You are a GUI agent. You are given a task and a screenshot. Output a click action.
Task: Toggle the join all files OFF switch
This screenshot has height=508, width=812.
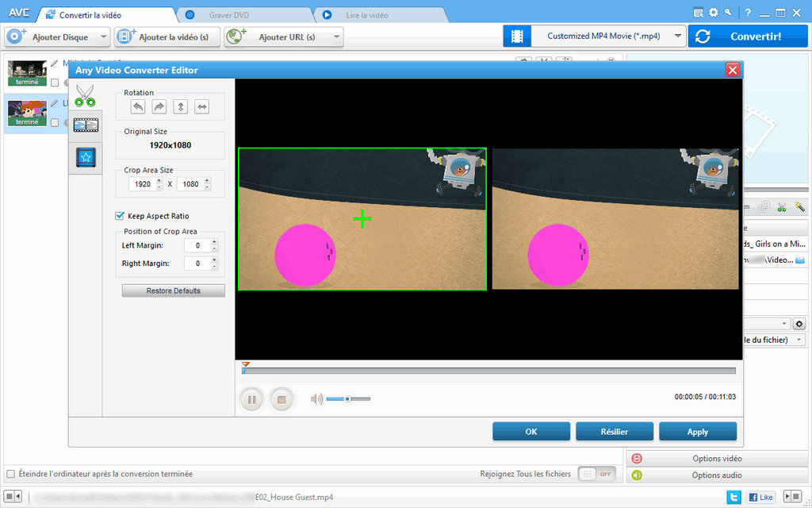coord(596,474)
